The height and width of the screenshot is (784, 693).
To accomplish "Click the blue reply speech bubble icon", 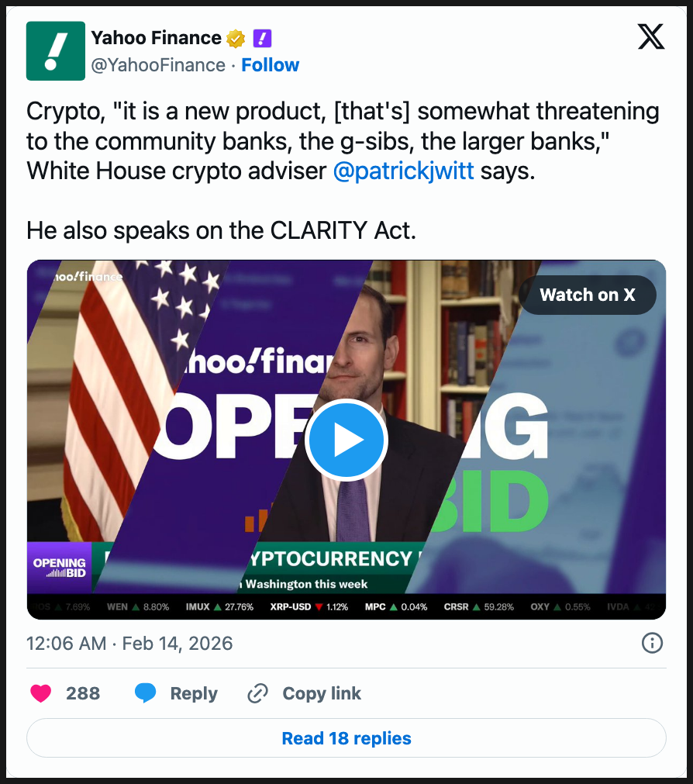I will coord(145,693).
